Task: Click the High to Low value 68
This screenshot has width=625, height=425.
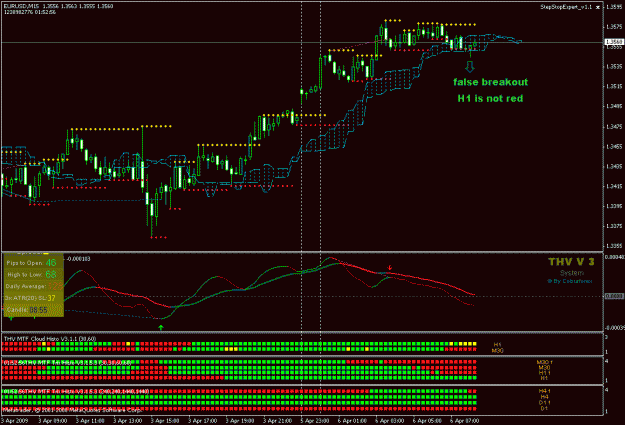Action: [51, 274]
